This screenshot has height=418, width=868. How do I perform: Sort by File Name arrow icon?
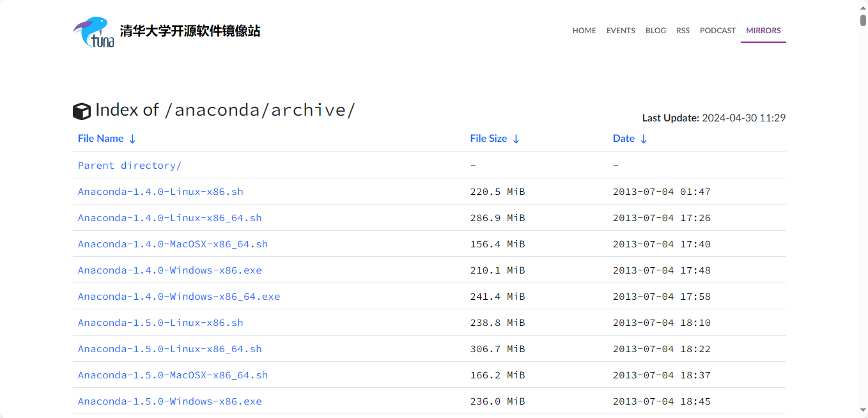[x=132, y=139]
